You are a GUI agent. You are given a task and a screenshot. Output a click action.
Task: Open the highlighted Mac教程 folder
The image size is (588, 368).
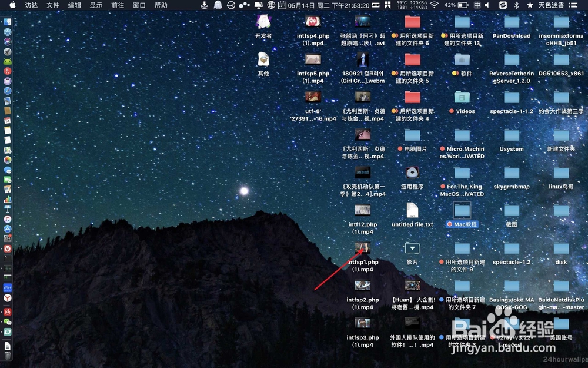coord(463,211)
